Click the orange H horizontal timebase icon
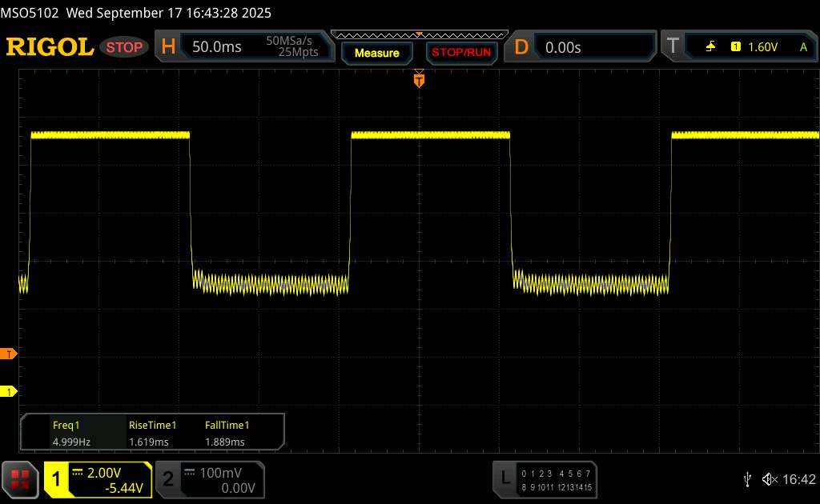Image resolution: width=820 pixels, height=504 pixels. point(168,47)
